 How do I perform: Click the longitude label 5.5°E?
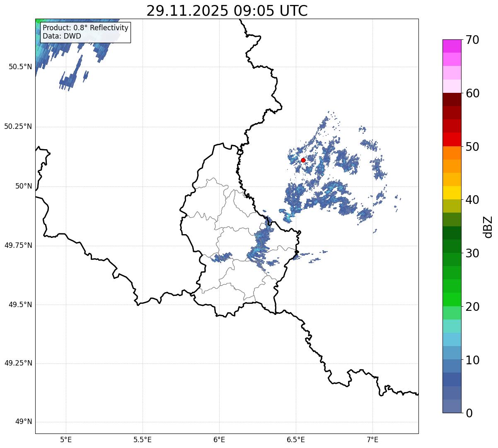143,440
